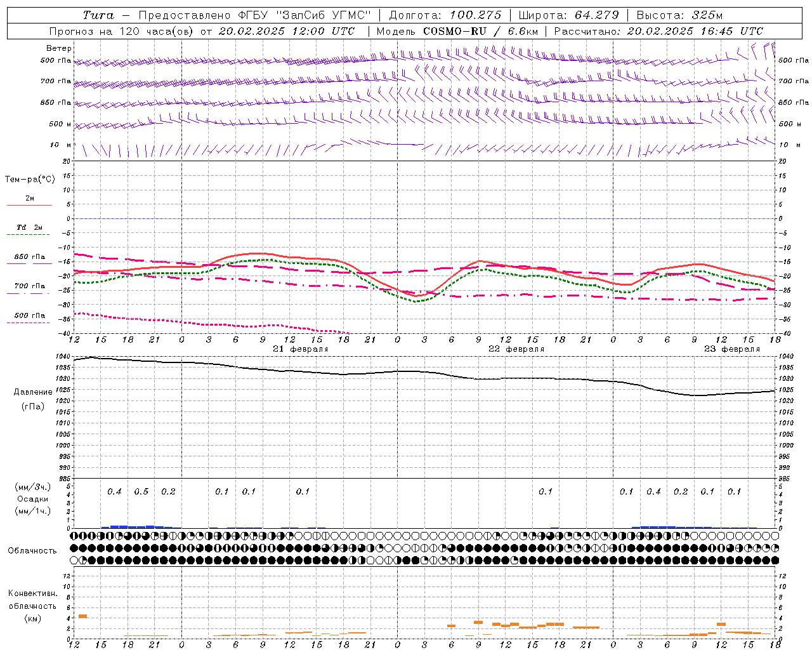The height and width of the screenshot is (650, 812).
Task: Click the "Долгота: 100.275" header field
Action: [x=445, y=15]
